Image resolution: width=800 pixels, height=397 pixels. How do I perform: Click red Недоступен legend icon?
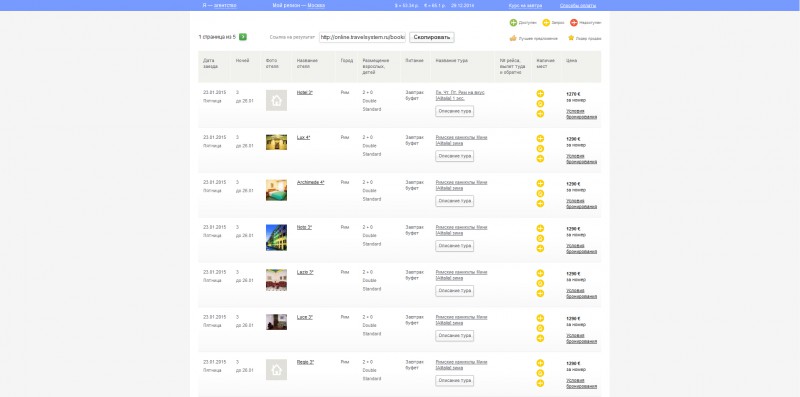pyautogui.click(x=573, y=22)
